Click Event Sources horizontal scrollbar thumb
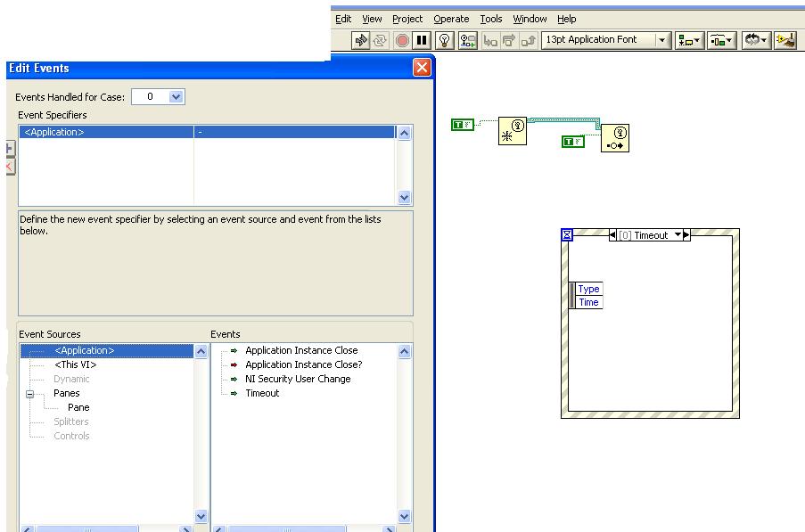 [87, 529]
